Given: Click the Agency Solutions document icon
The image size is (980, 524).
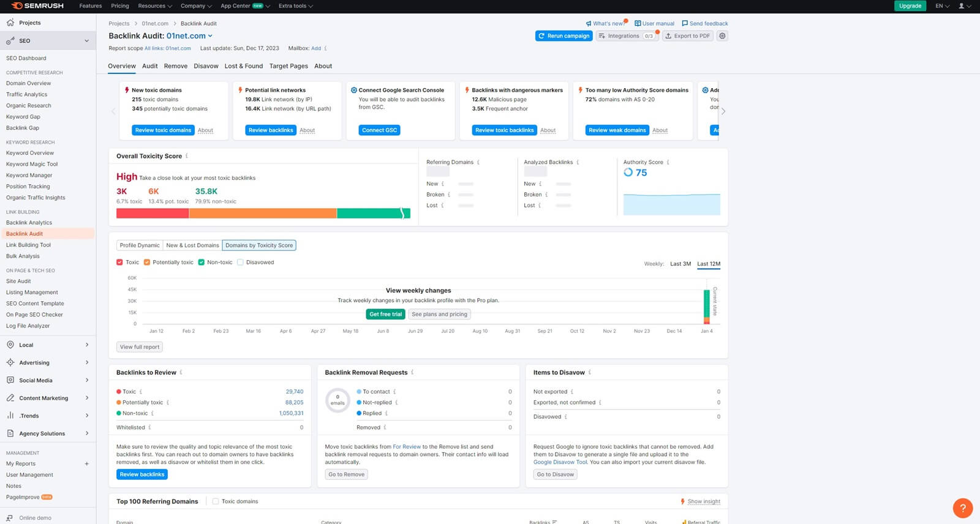Looking at the screenshot, I should tap(10, 433).
